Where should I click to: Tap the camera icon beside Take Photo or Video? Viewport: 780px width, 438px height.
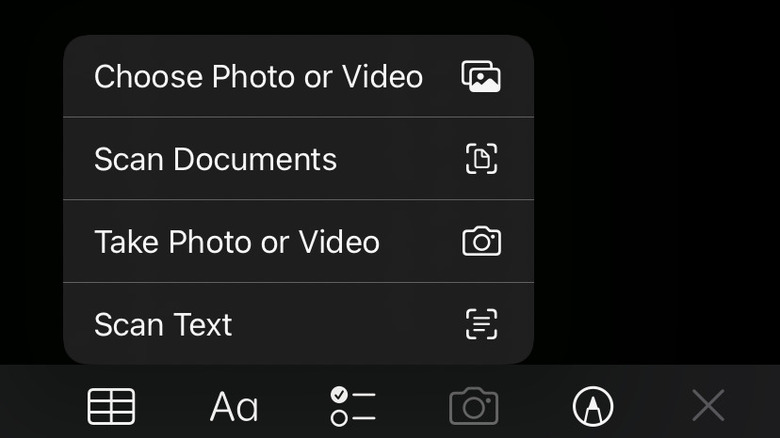481,241
